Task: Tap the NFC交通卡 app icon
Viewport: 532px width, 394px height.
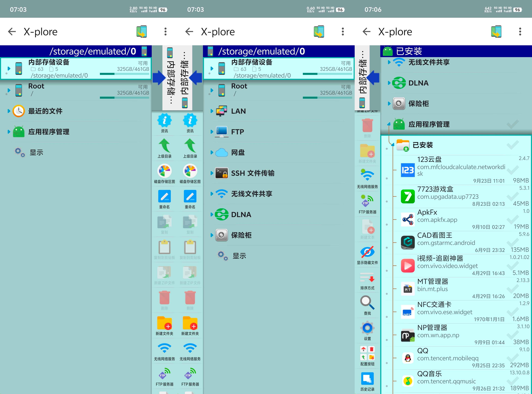Action: pos(408,312)
